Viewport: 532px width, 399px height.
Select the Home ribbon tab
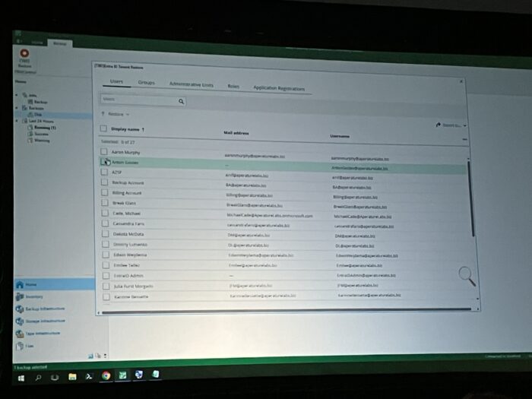(x=37, y=43)
